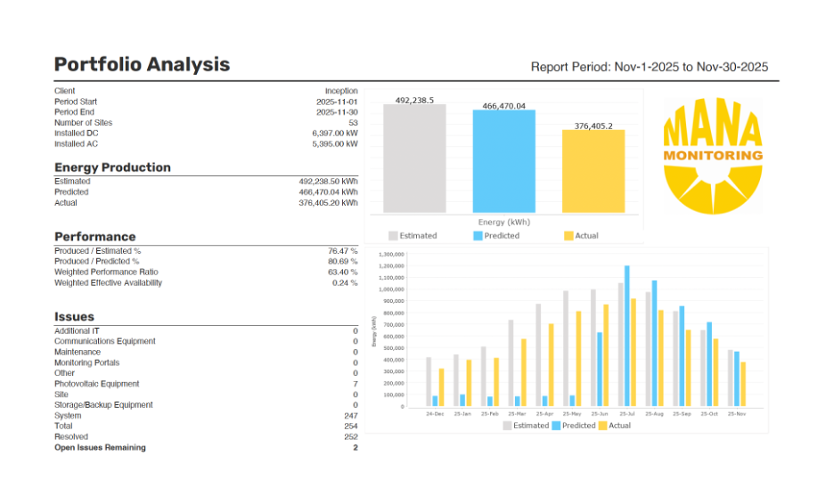Click the Storage/Backup Equipment row label
This screenshot has height=504, width=834.
103,405
